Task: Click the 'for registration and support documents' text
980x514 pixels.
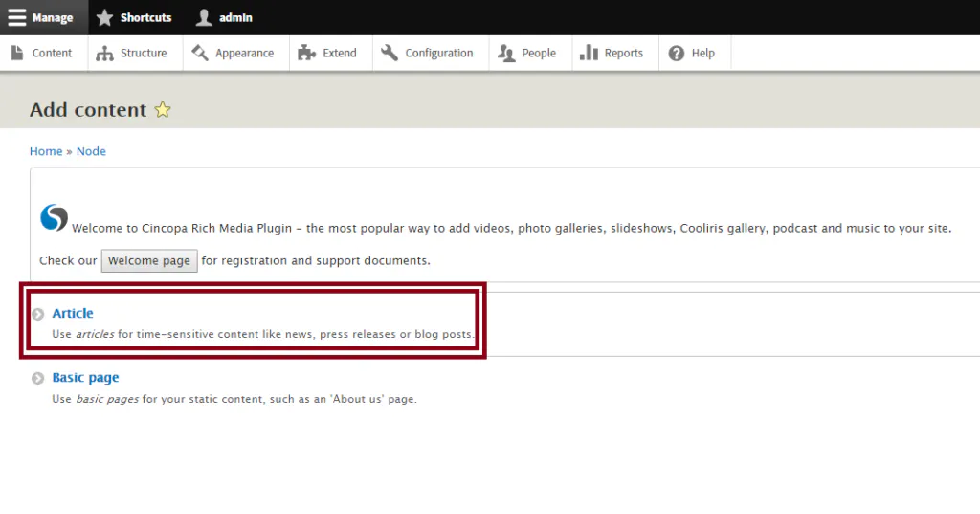Action: pos(316,260)
